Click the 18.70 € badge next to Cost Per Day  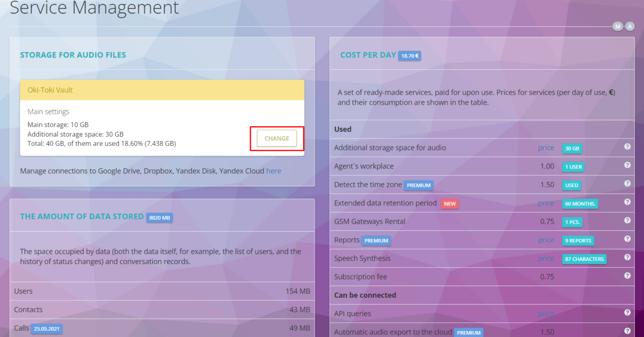pyautogui.click(x=409, y=55)
